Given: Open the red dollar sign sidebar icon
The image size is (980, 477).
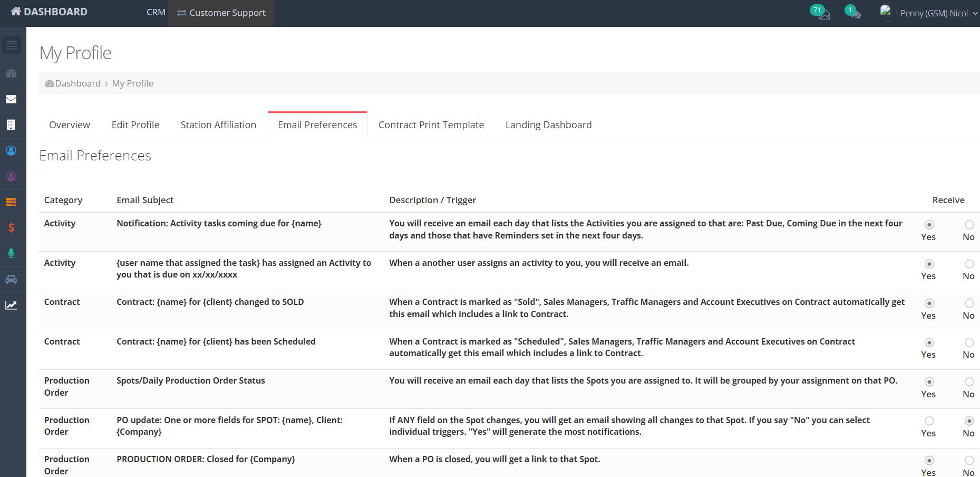Looking at the screenshot, I should point(11,227).
